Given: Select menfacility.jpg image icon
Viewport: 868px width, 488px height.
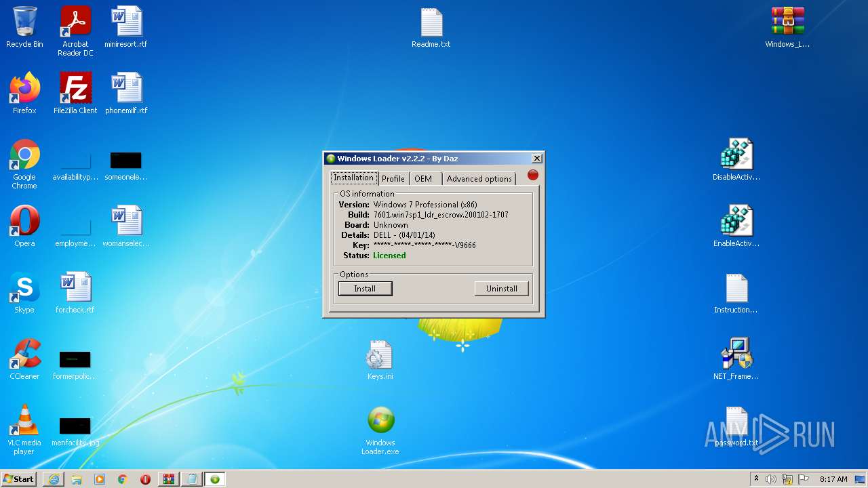Looking at the screenshot, I should (x=75, y=432).
